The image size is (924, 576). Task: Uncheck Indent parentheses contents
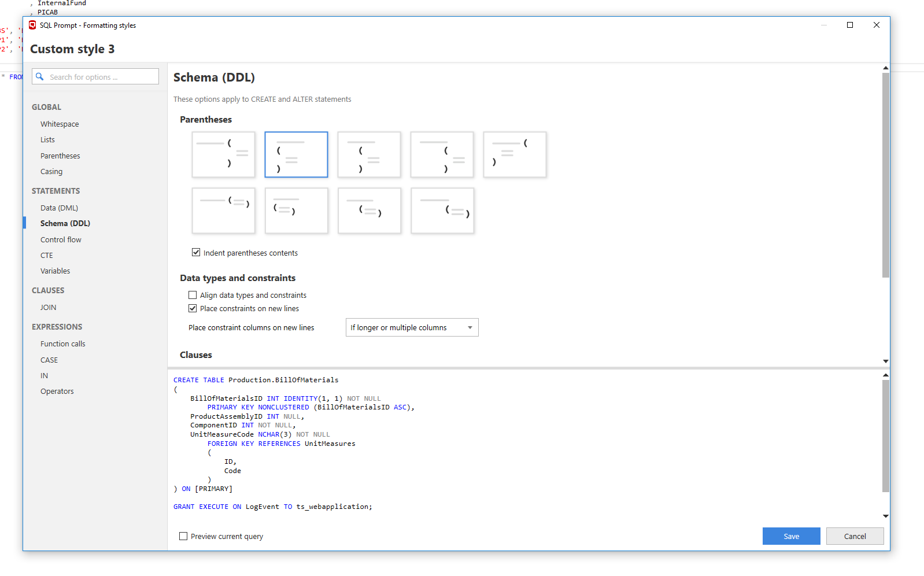[x=196, y=253]
